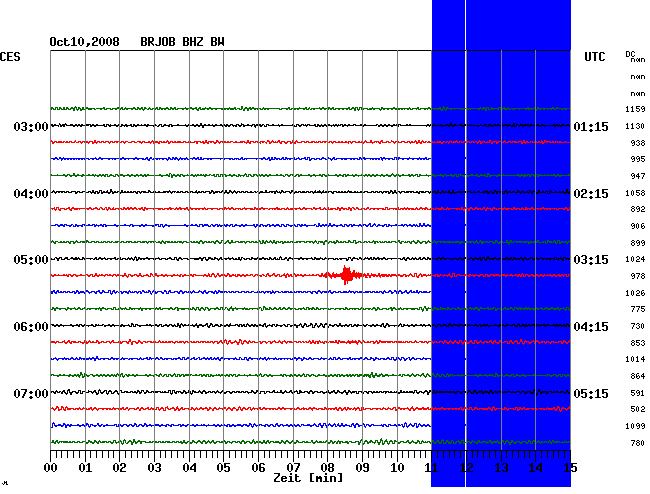Click the DC value 1058
650x494 pixels.
point(635,193)
